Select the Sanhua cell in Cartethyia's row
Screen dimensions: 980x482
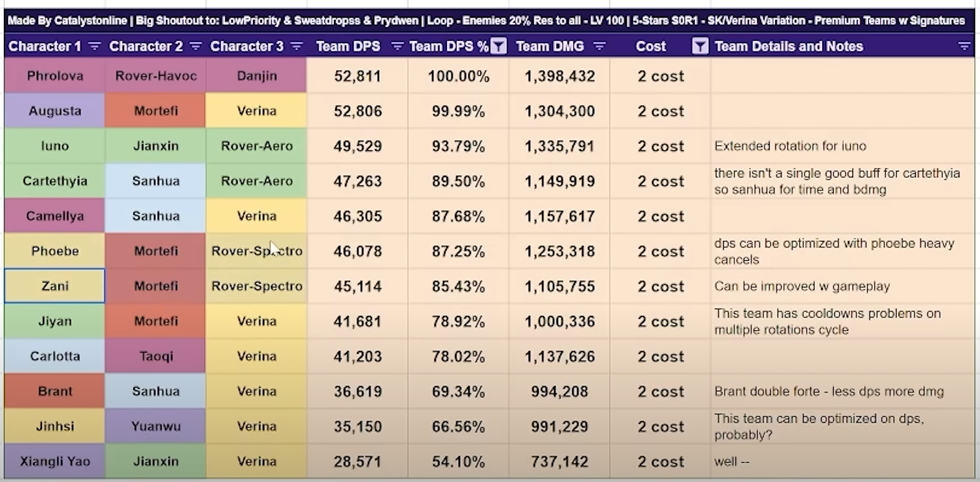[x=155, y=181]
